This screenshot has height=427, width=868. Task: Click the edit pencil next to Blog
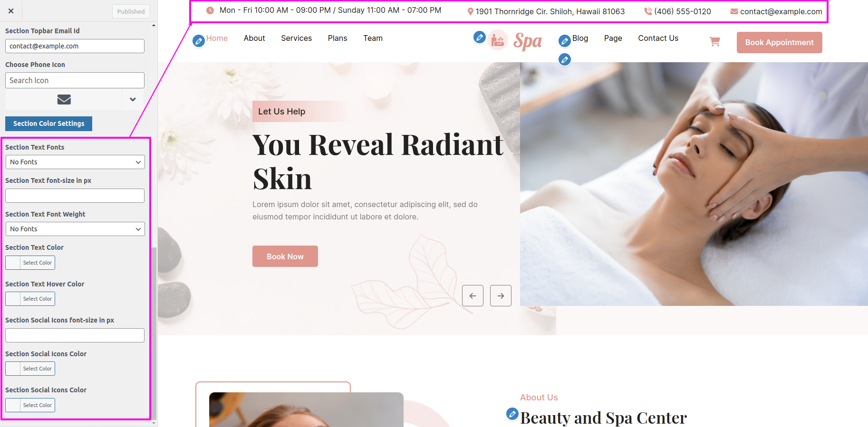[x=564, y=41]
